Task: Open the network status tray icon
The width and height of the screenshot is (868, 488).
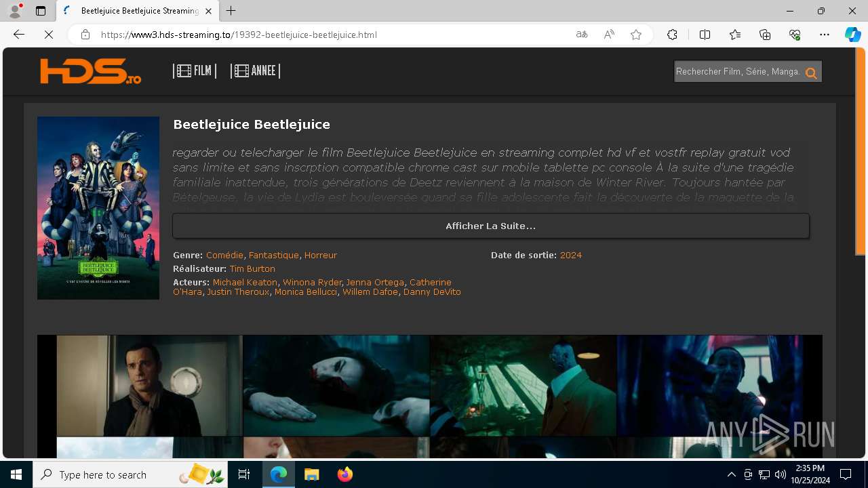Action: coord(764,474)
